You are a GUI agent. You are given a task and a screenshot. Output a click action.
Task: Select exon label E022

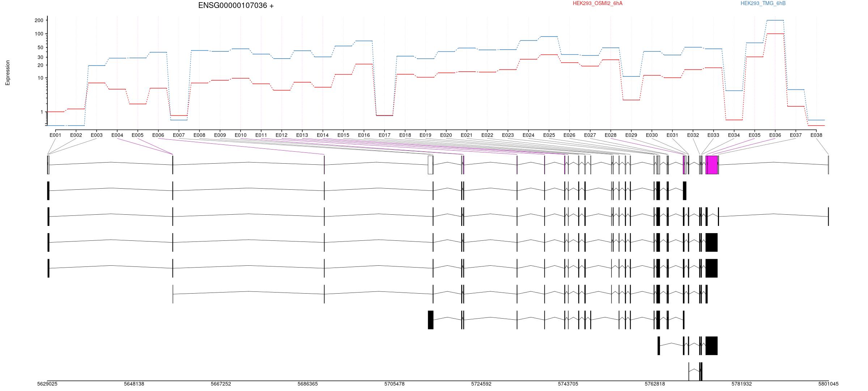point(487,135)
